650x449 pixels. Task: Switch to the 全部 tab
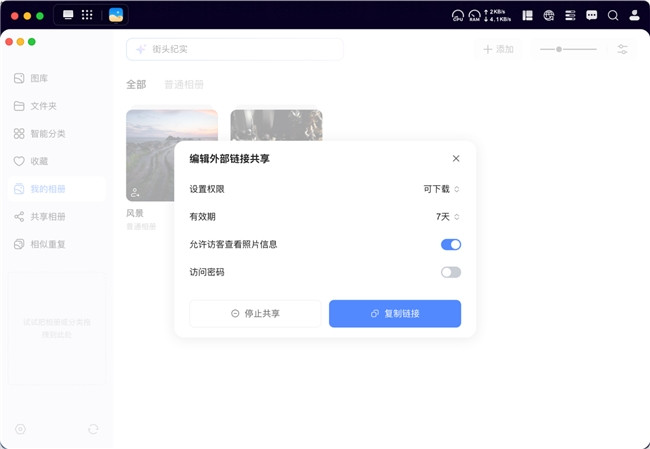[x=136, y=85]
